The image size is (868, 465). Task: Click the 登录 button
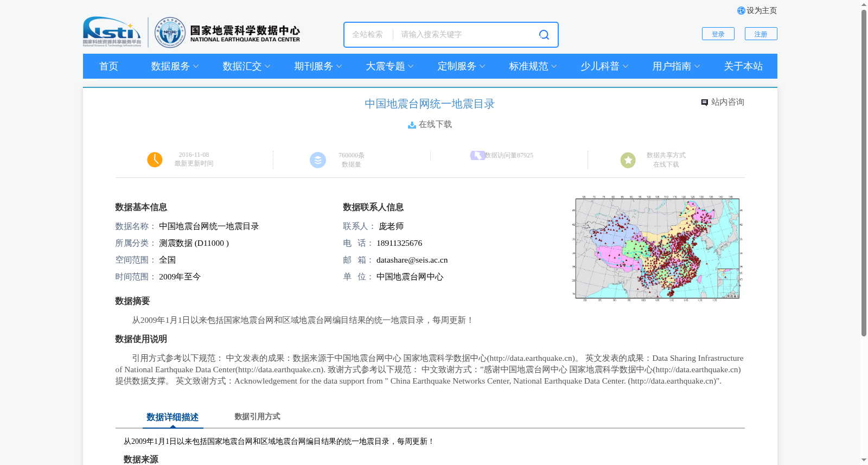(x=718, y=34)
